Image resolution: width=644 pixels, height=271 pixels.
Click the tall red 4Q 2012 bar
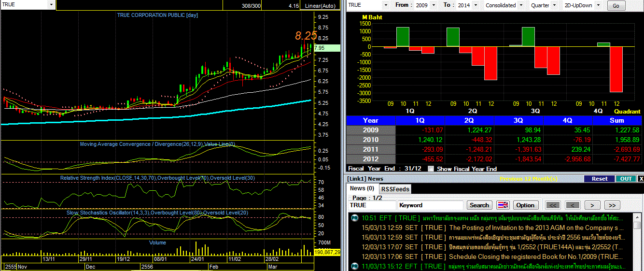click(x=616, y=69)
